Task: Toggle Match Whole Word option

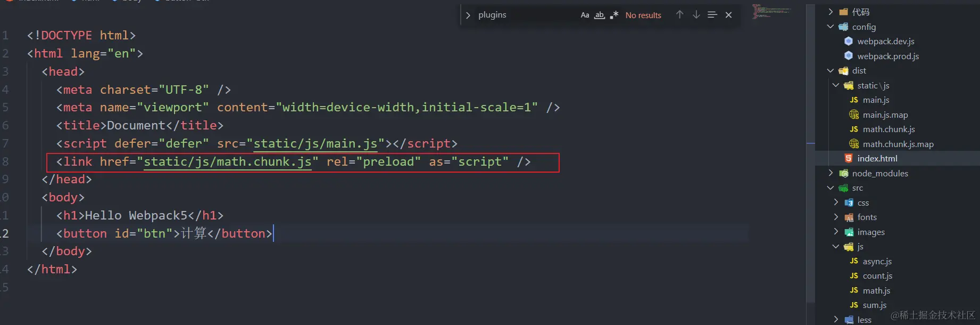Action: tap(600, 15)
